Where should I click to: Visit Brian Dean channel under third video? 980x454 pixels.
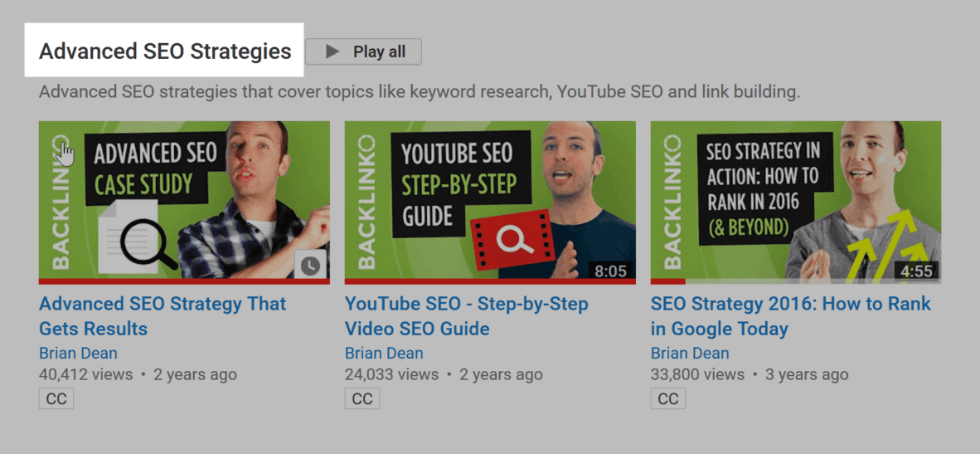690,353
